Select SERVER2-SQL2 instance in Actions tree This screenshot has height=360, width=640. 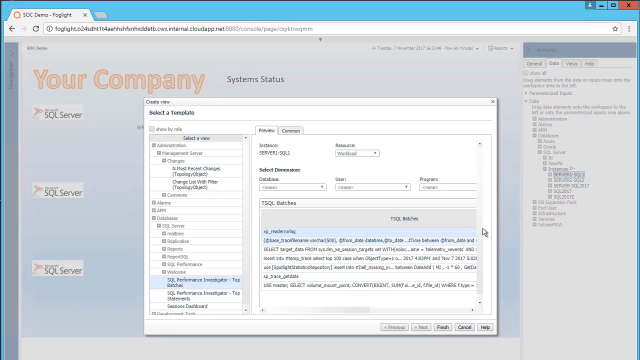tap(569, 180)
